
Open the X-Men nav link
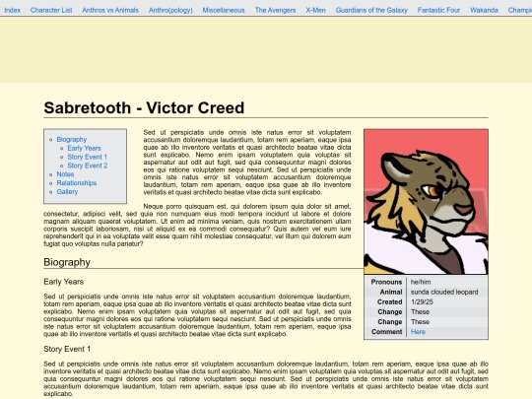(315, 10)
